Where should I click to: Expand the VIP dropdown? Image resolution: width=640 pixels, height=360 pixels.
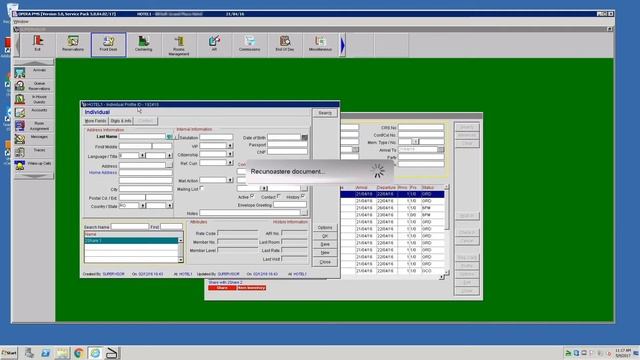(x=230, y=146)
